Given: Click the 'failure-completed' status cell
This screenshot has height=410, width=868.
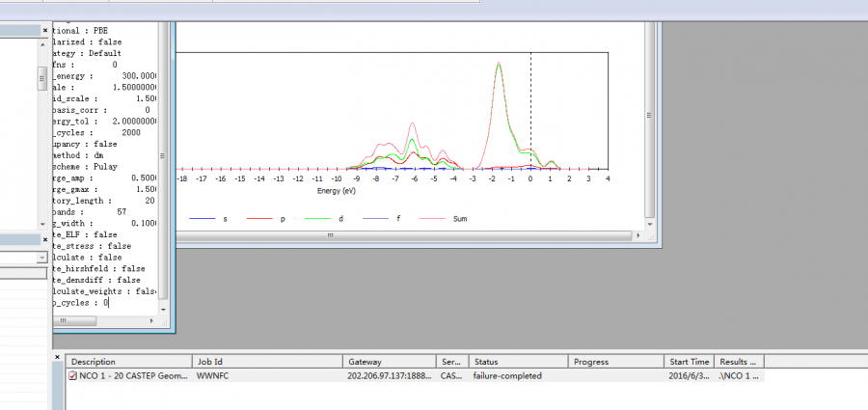Looking at the screenshot, I should (507, 375).
